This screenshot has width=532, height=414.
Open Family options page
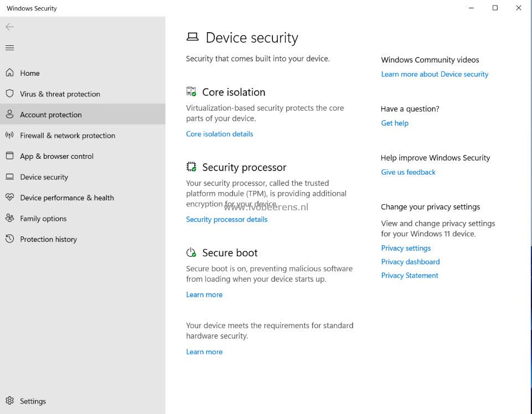pos(43,219)
